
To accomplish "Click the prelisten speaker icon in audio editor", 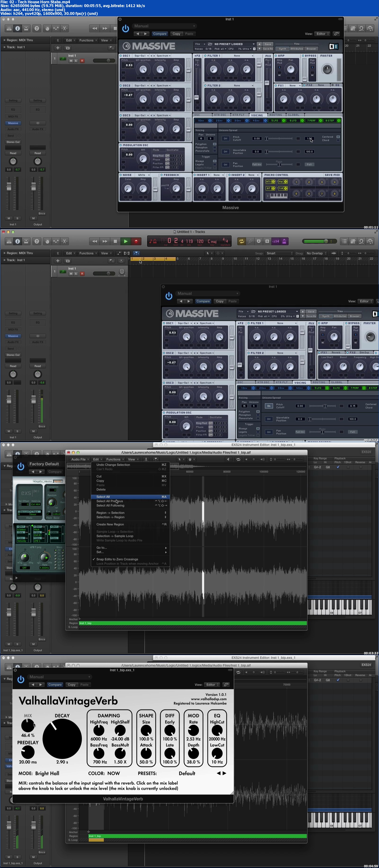I will pos(228,459).
